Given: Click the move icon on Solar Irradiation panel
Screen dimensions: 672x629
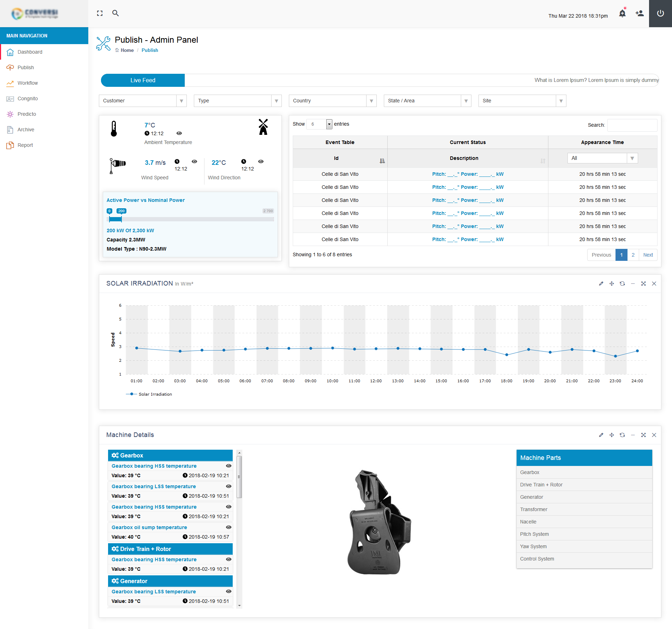Looking at the screenshot, I should click(x=612, y=284).
